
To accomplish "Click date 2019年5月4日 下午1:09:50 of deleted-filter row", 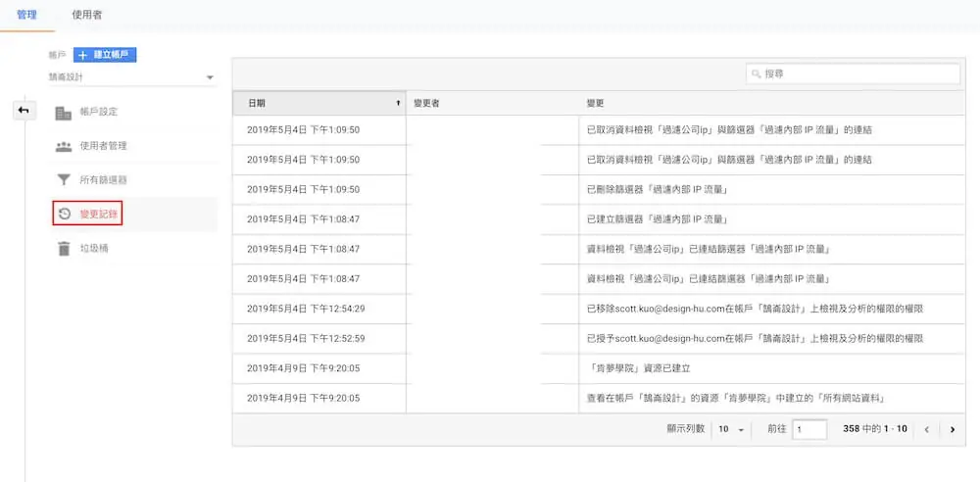I will [303, 189].
